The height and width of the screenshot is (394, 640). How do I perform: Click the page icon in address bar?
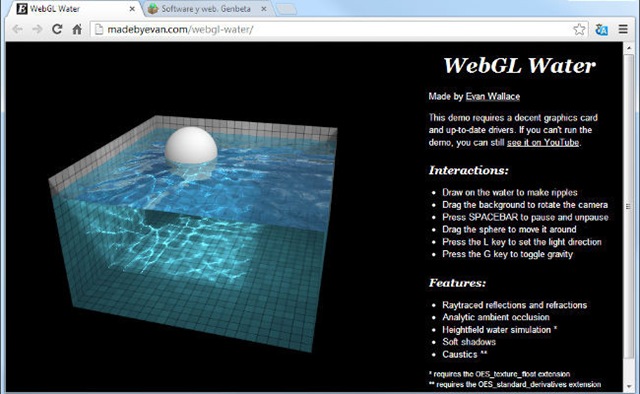tap(98, 29)
